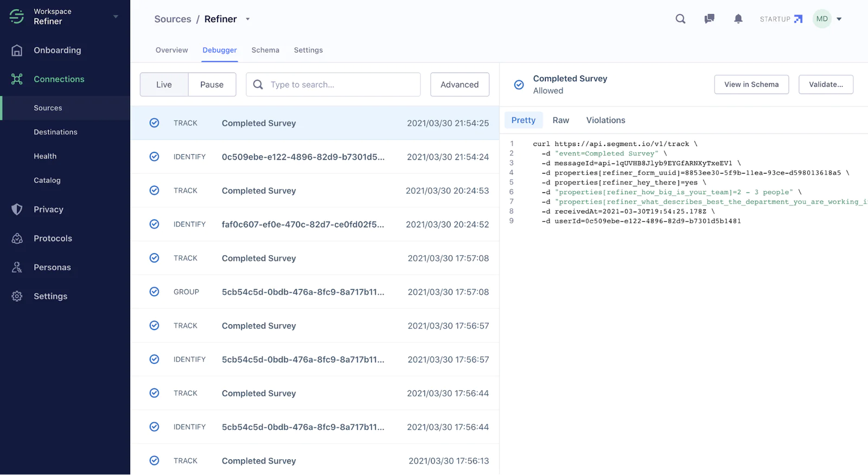Screen dimensions: 868x475
Task: Click check icon of 20:24:53 track row
Action: point(154,191)
